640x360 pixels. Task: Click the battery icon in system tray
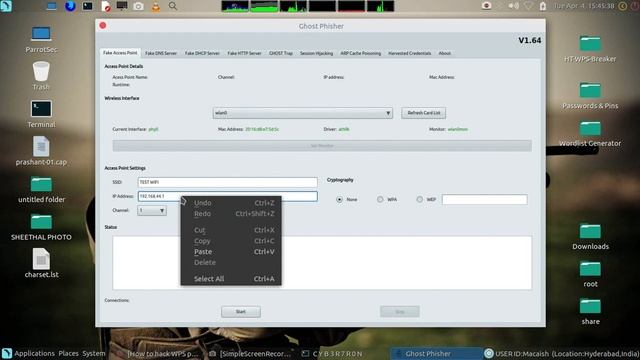(543, 6)
